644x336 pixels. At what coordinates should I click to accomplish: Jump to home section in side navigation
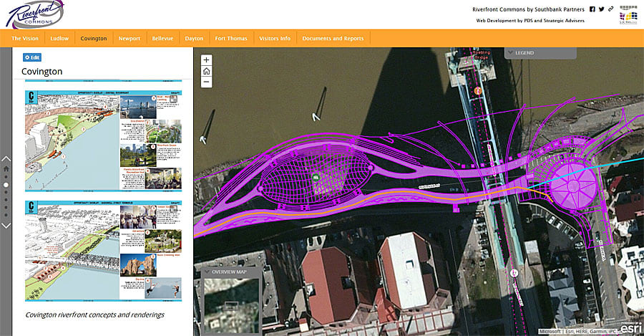tap(6, 168)
